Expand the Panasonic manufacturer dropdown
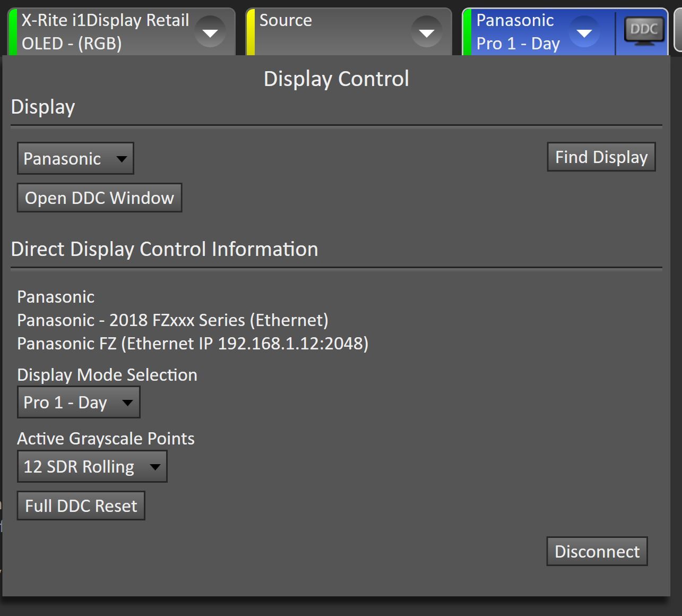Viewport: 682px width, 616px height. click(75, 158)
